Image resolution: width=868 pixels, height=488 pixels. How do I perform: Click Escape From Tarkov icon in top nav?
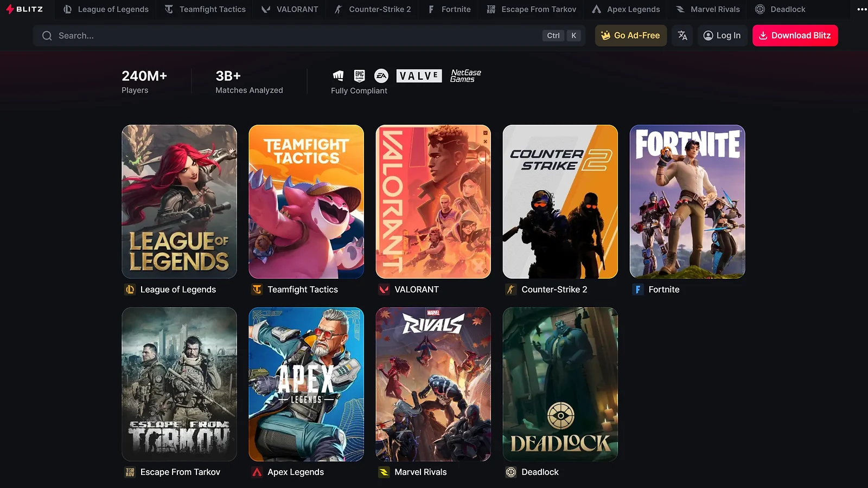[491, 9]
